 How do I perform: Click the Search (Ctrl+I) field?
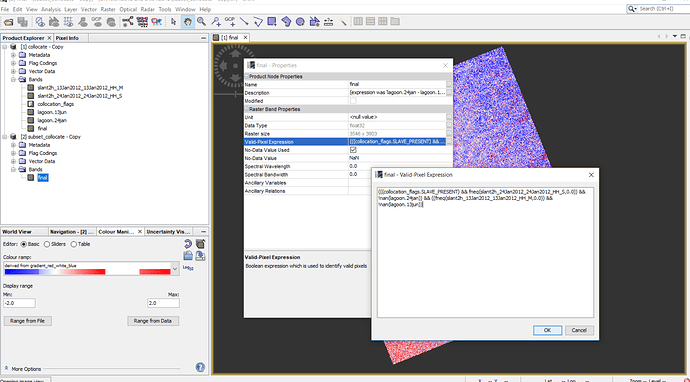click(x=662, y=9)
